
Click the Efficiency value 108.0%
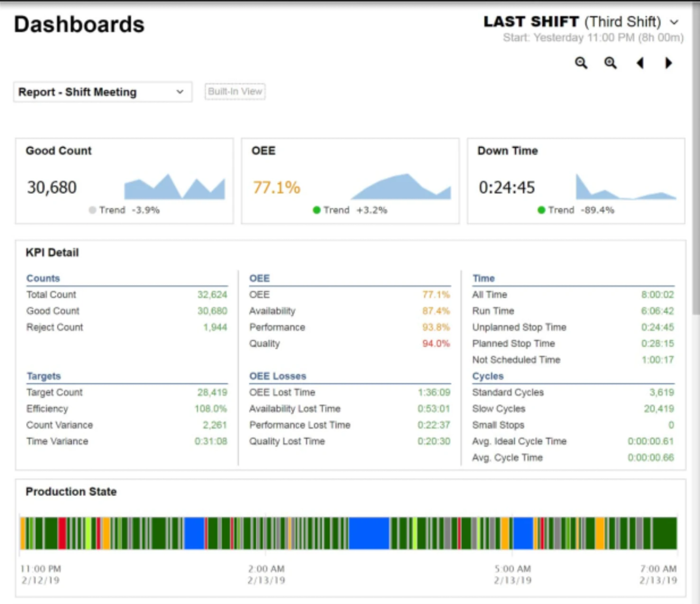(x=210, y=408)
